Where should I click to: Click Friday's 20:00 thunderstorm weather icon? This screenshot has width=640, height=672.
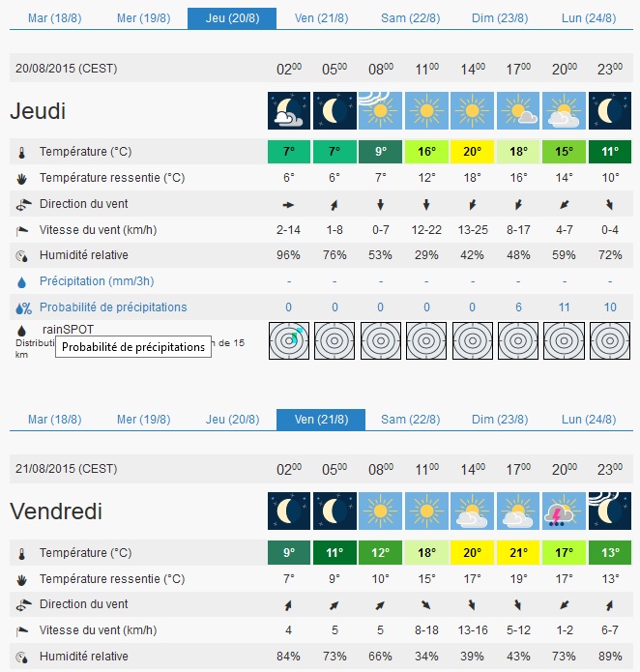565,511
